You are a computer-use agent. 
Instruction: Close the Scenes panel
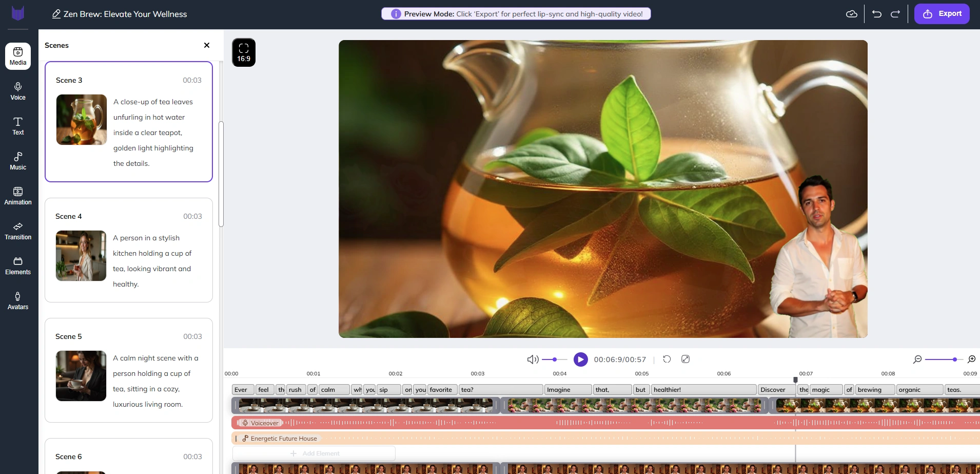[x=207, y=45]
